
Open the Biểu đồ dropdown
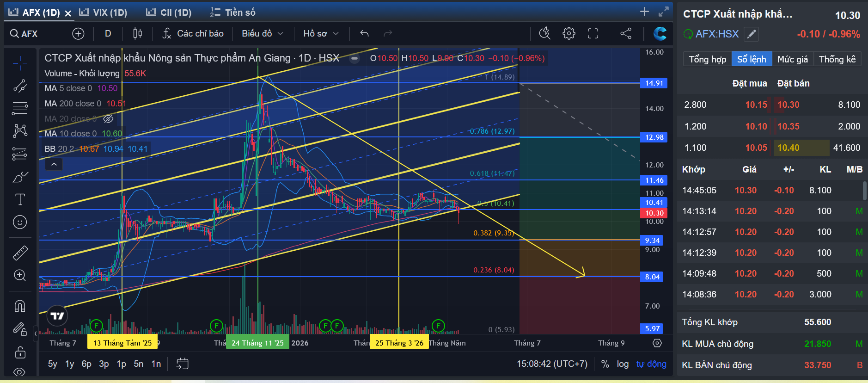tap(263, 33)
